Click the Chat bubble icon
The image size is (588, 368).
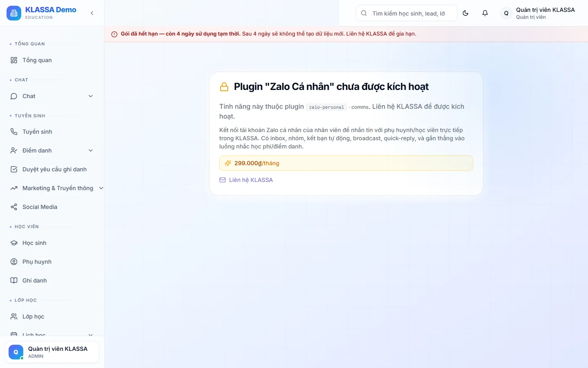pyautogui.click(x=14, y=96)
